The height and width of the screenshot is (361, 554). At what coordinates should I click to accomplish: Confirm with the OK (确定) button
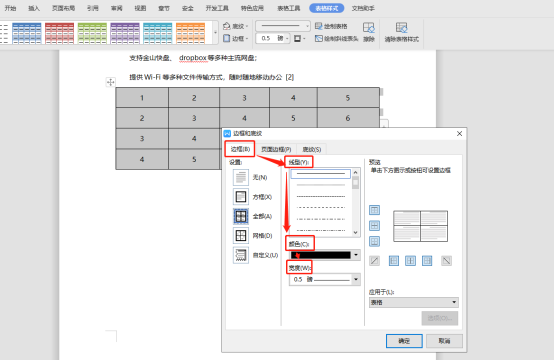click(404, 341)
